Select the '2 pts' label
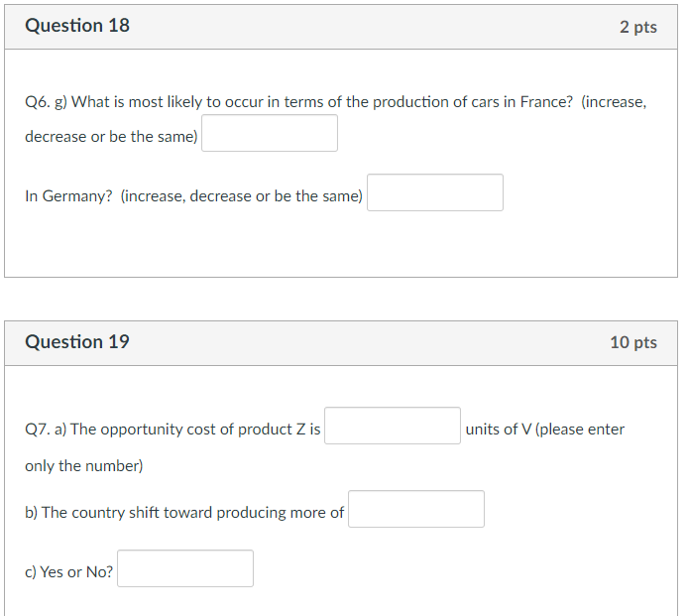The height and width of the screenshot is (616, 689). click(x=638, y=27)
